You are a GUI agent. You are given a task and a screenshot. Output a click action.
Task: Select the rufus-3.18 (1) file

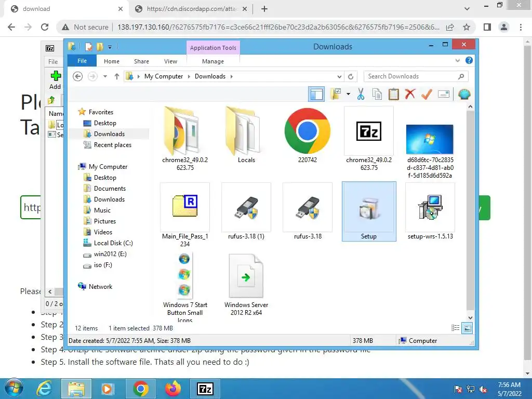246,211
